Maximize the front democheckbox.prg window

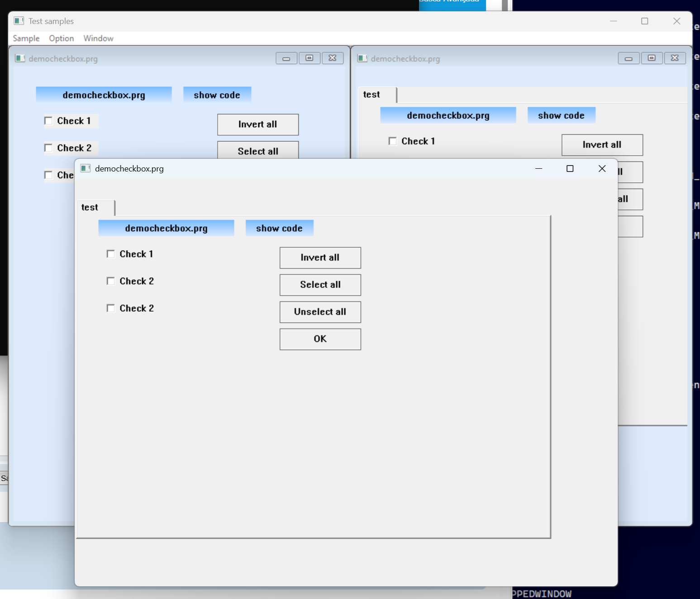pyautogui.click(x=570, y=168)
